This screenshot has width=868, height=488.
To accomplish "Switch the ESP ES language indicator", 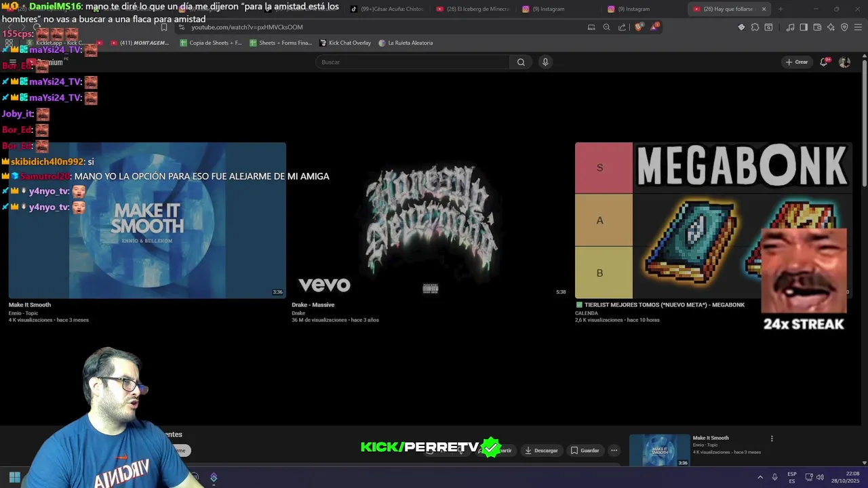I will click(x=792, y=477).
